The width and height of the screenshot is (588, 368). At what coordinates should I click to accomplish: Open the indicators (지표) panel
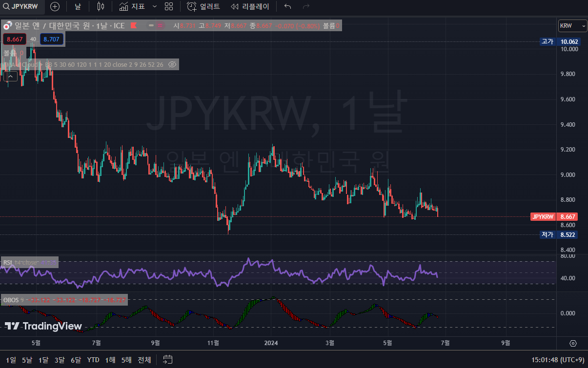coord(132,7)
